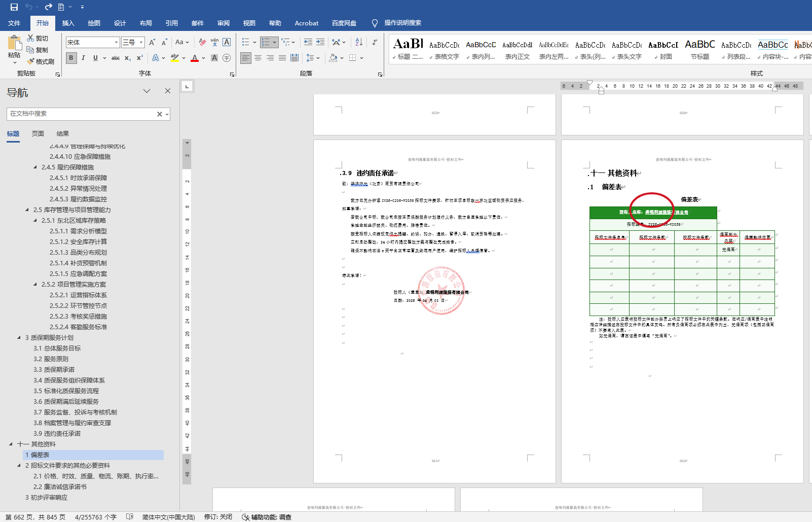
Task: Click 修订: 关闭 in the status bar
Action: point(218,517)
